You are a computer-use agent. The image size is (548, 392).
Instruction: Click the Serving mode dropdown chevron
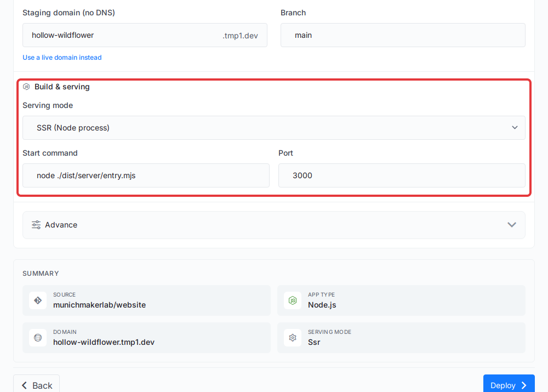[x=515, y=128]
